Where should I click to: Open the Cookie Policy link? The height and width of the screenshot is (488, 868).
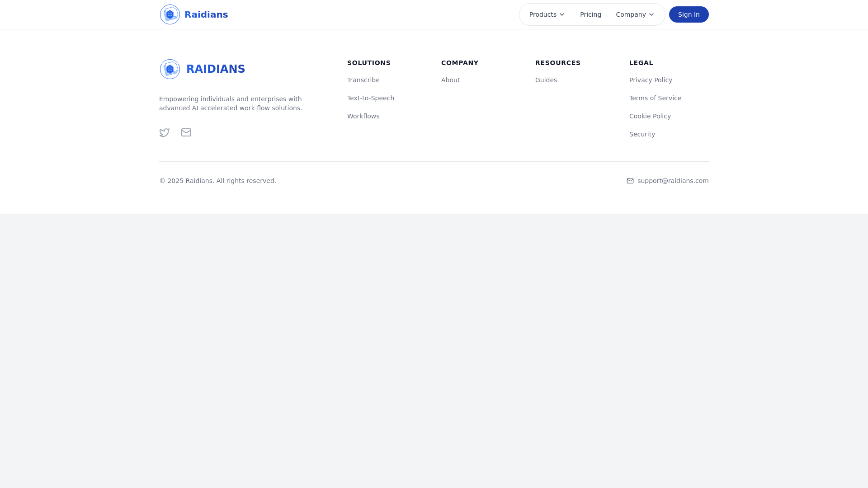(x=650, y=116)
